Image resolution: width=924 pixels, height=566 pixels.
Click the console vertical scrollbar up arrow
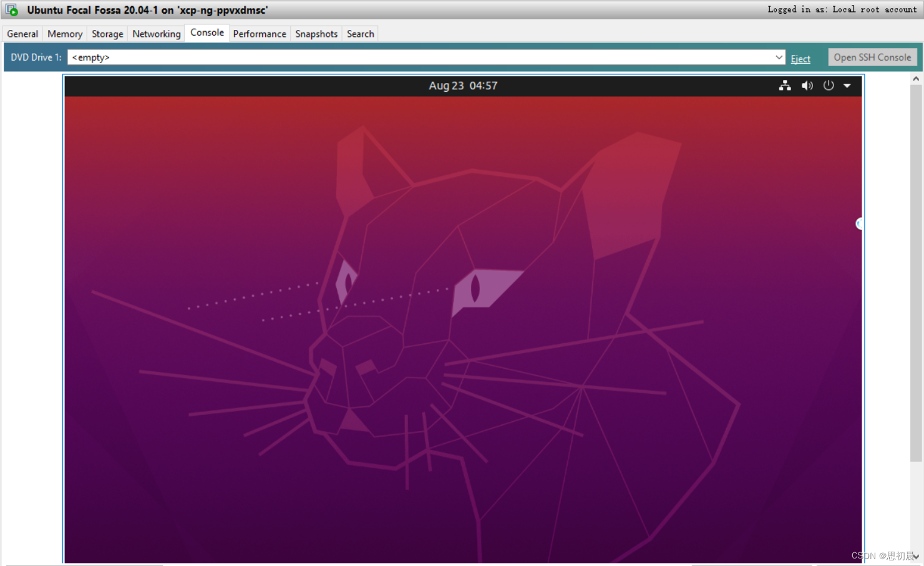coord(916,79)
